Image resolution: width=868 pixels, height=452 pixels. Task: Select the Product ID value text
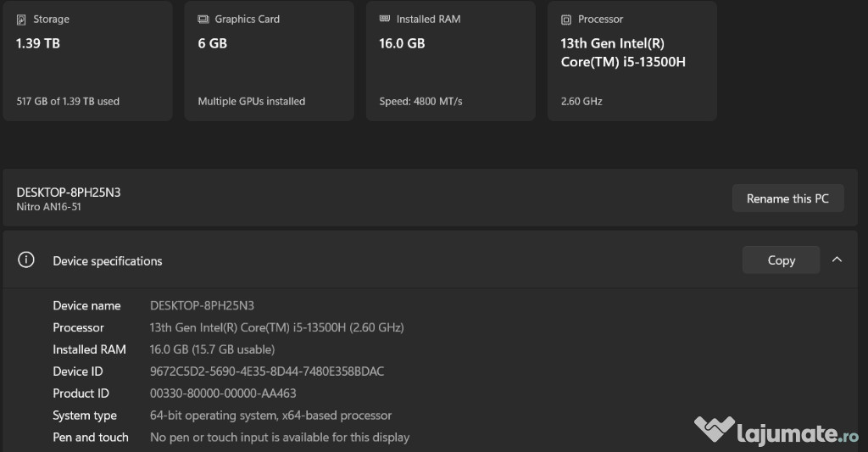[223, 393]
